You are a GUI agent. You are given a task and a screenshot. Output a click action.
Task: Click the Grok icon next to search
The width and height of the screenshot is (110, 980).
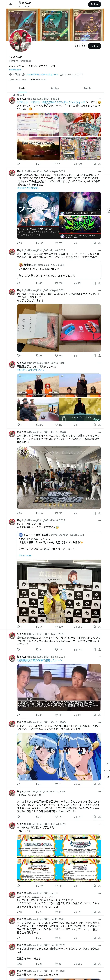click(77, 46)
